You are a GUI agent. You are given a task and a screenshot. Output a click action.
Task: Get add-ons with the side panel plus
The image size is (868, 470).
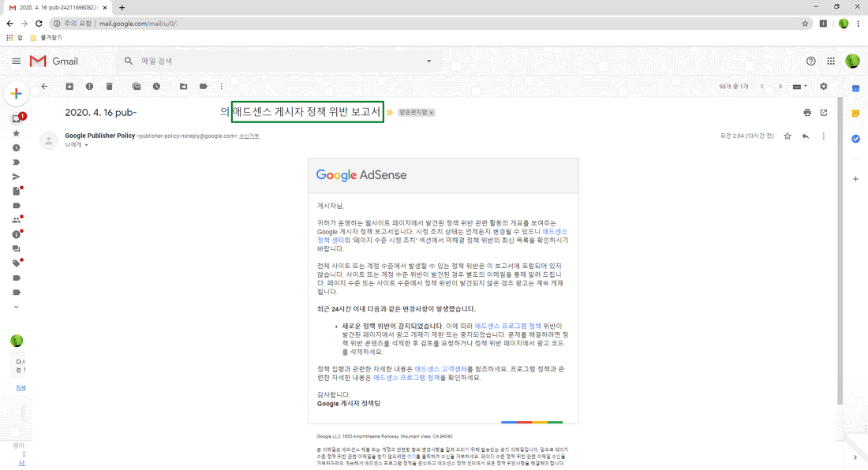click(x=855, y=178)
